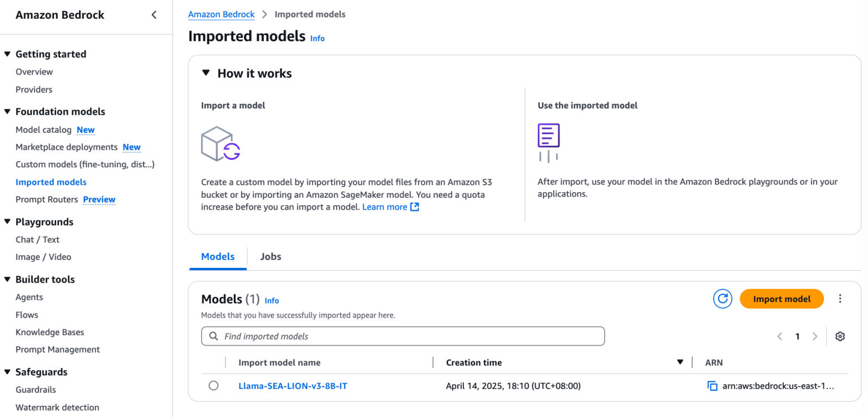Collapse the How it works section

[x=206, y=73]
